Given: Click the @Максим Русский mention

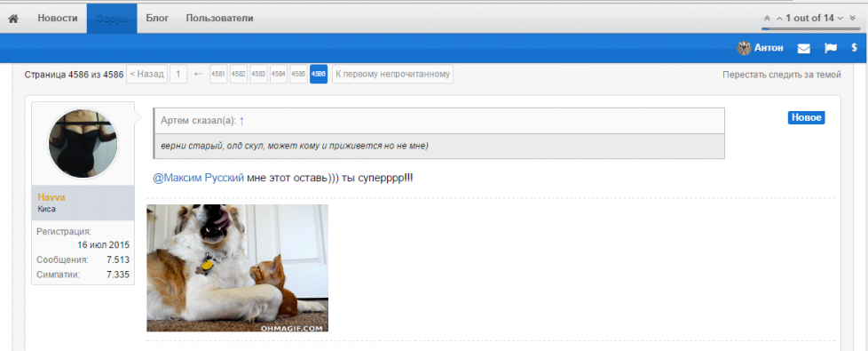Looking at the screenshot, I should click(x=198, y=178).
